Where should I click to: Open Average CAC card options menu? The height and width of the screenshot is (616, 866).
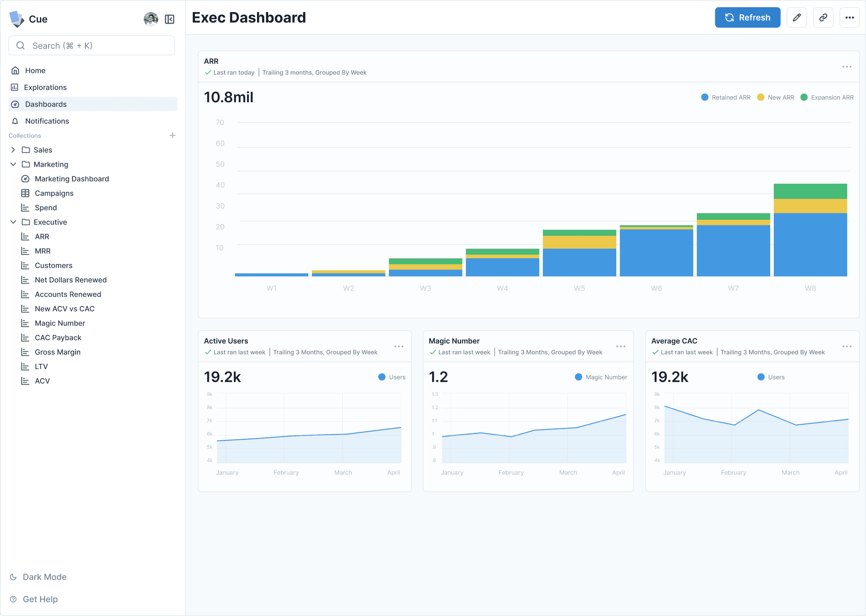point(847,346)
